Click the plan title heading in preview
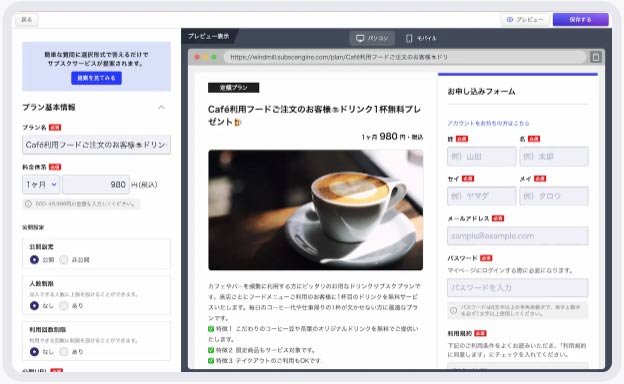624x384 pixels. (314, 115)
